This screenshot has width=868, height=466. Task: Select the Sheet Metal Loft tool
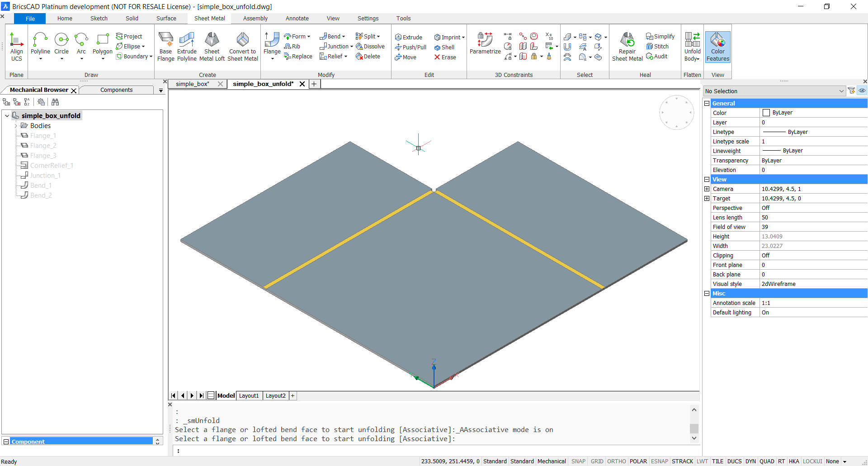pyautogui.click(x=212, y=47)
